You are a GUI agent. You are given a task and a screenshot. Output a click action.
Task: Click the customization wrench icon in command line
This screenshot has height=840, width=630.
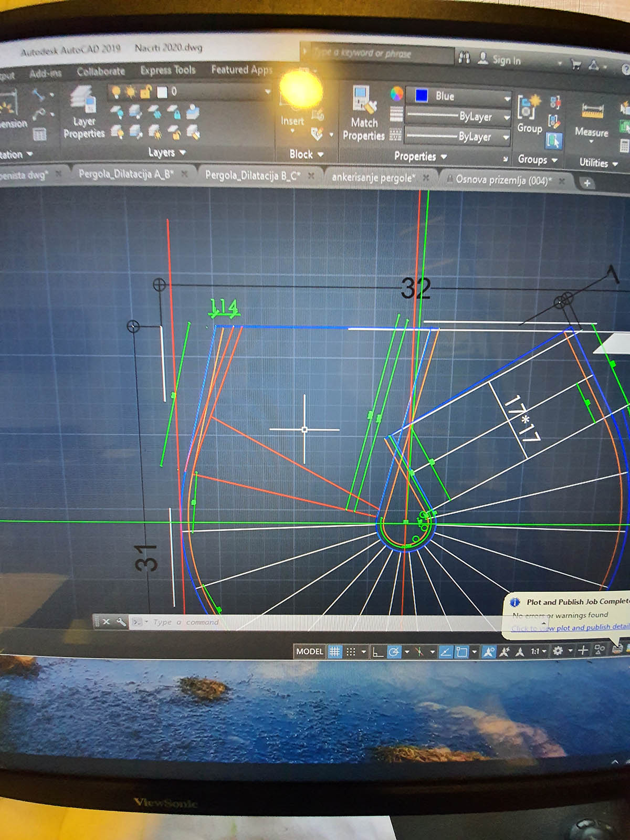coord(121,622)
